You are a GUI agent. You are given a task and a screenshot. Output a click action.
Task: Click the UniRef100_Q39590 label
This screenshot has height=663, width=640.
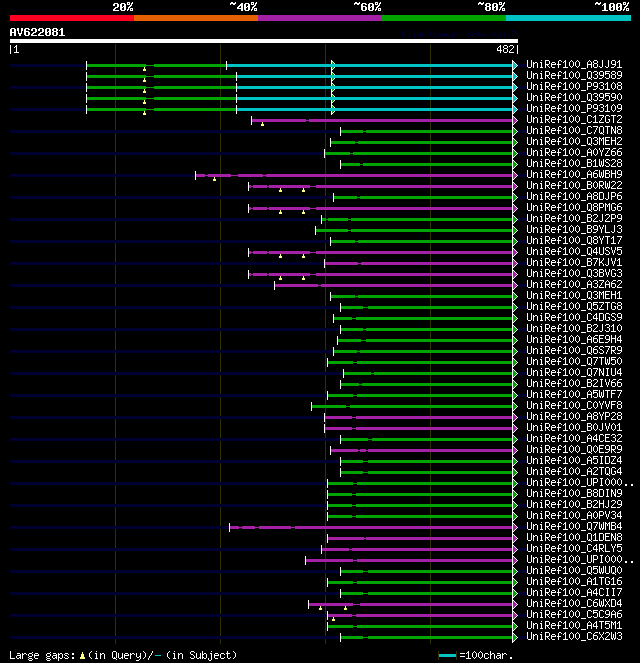(574, 98)
